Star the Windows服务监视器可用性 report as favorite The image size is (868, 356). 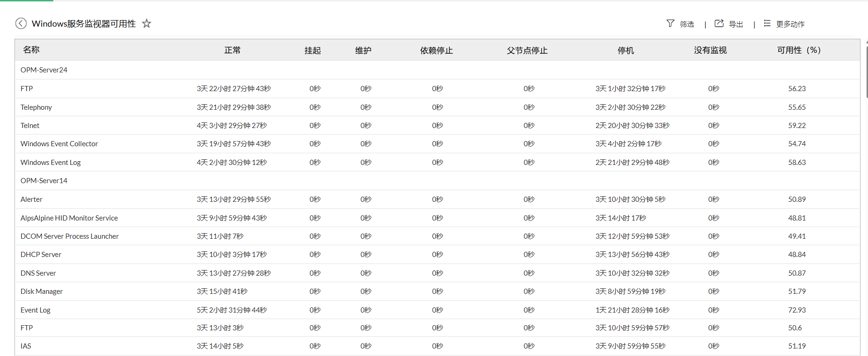(147, 23)
